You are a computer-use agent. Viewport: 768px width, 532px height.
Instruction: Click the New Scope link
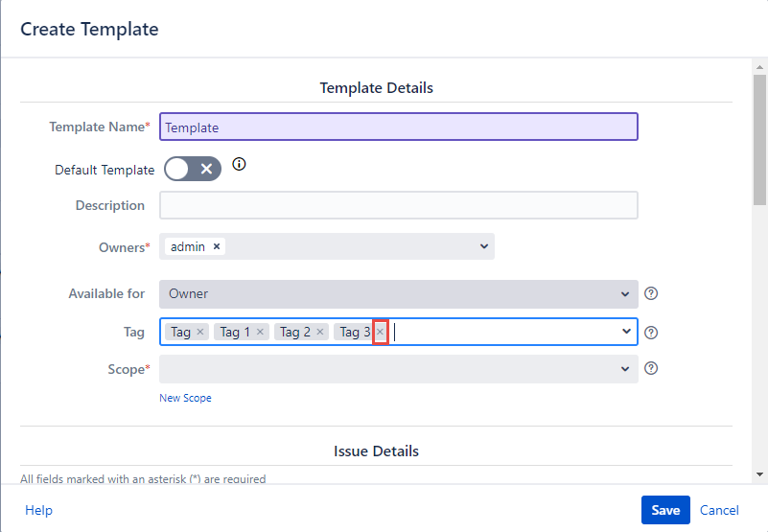tap(185, 398)
